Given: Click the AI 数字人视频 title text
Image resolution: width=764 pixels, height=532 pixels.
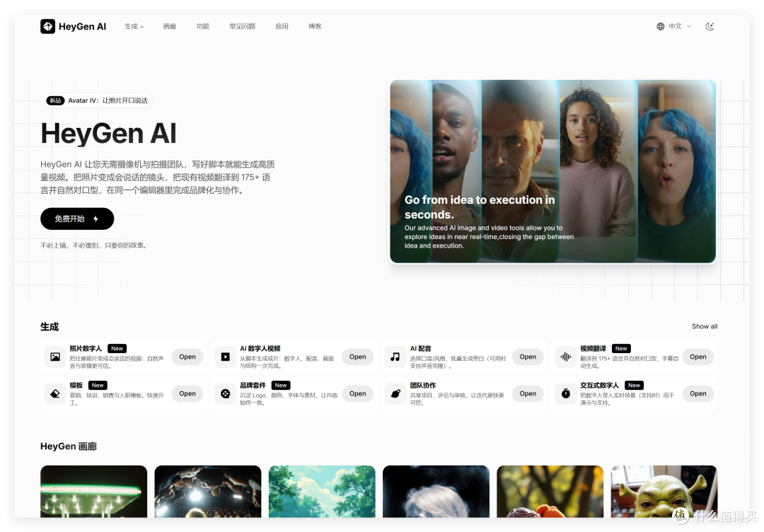Looking at the screenshot, I should pos(260,348).
